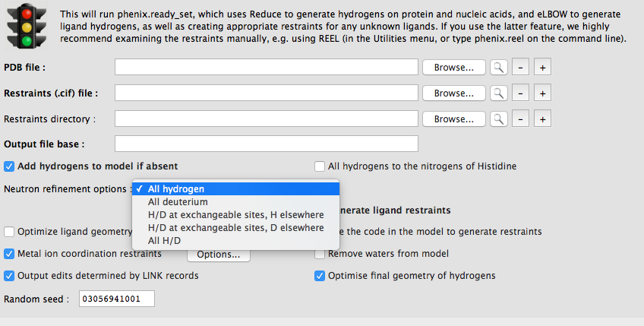Toggle Output edits determined by LINK records

[9, 275]
